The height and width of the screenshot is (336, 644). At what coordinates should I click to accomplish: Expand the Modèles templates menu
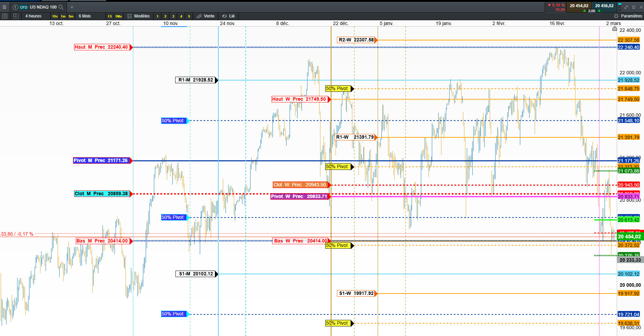click(x=138, y=16)
